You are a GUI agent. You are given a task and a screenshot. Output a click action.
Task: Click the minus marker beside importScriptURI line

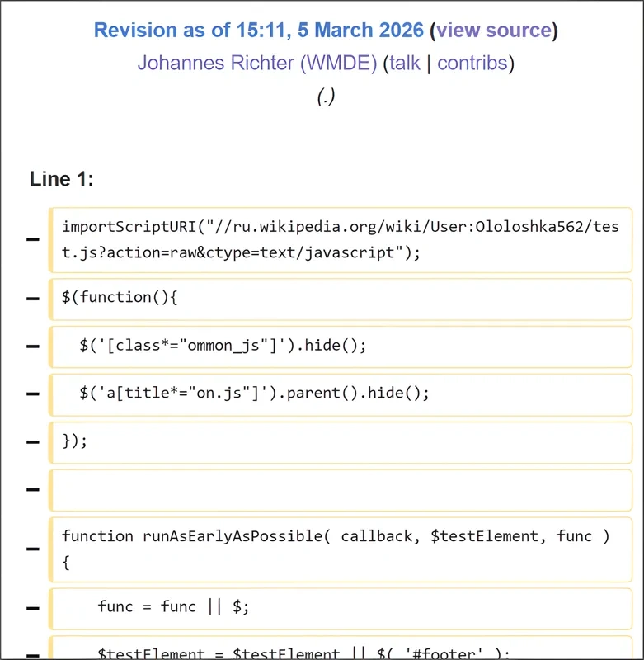coord(33,240)
